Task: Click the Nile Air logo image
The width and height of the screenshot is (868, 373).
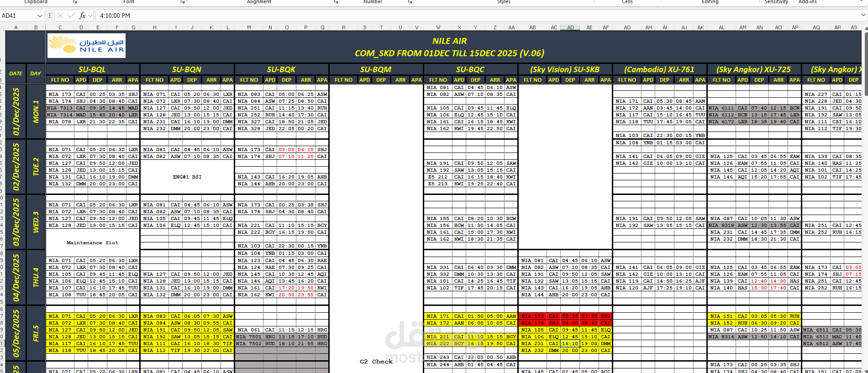Action: 86,46
